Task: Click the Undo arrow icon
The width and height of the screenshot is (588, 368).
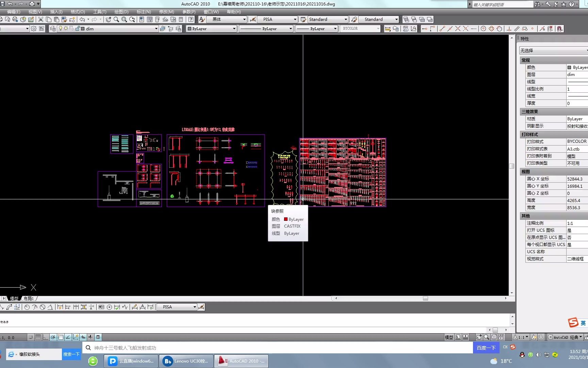Action: [x=82, y=19]
